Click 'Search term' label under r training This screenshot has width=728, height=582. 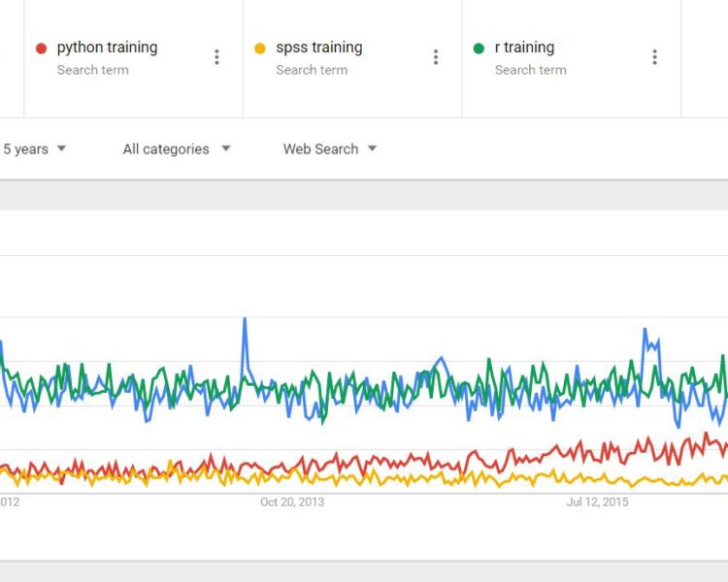(530, 70)
